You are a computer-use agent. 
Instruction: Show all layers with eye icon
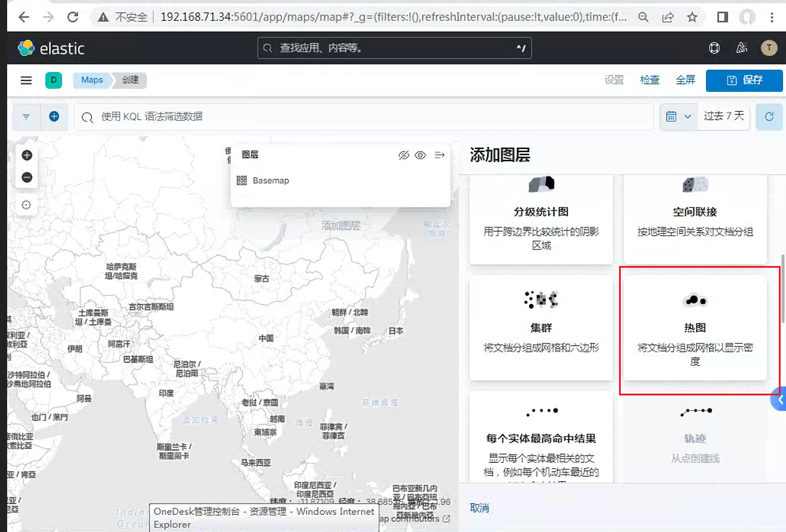click(420, 155)
